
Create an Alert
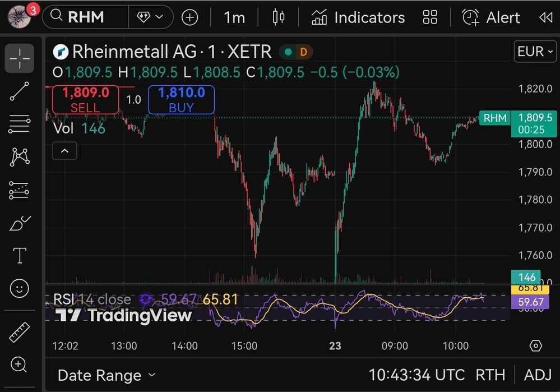point(490,17)
